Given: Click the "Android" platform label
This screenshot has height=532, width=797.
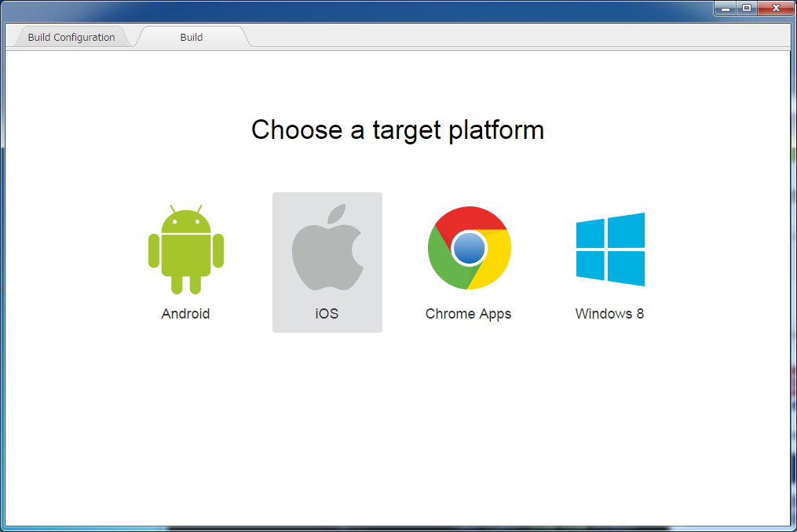Looking at the screenshot, I should click(185, 314).
